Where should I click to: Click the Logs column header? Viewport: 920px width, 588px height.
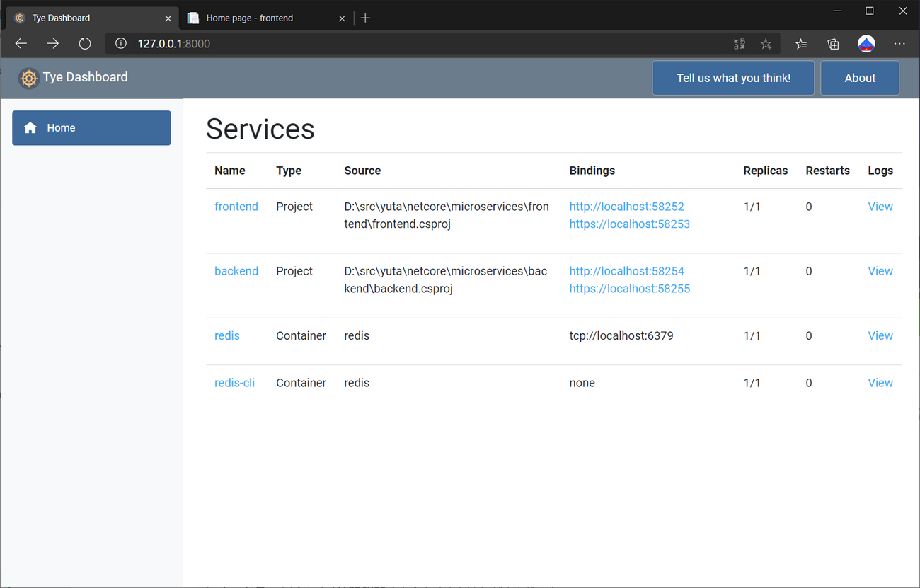pyautogui.click(x=880, y=171)
